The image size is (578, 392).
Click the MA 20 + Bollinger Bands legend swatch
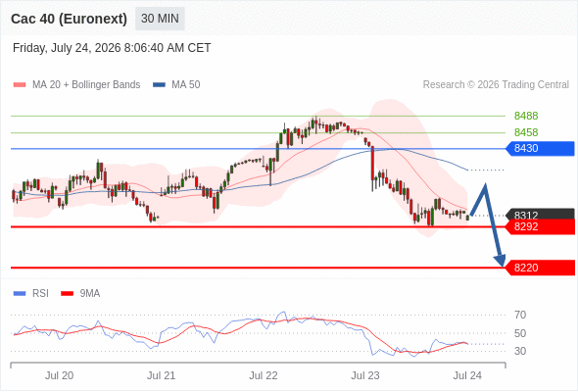click(x=20, y=85)
